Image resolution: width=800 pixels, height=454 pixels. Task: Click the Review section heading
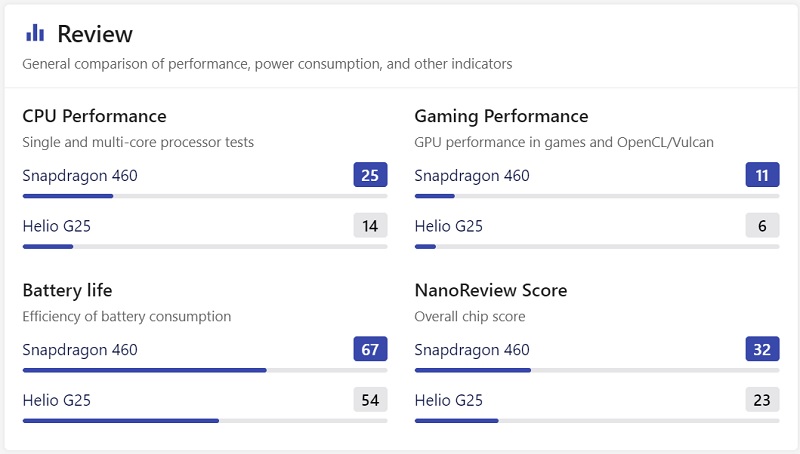pyautogui.click(x=95, y=34)
